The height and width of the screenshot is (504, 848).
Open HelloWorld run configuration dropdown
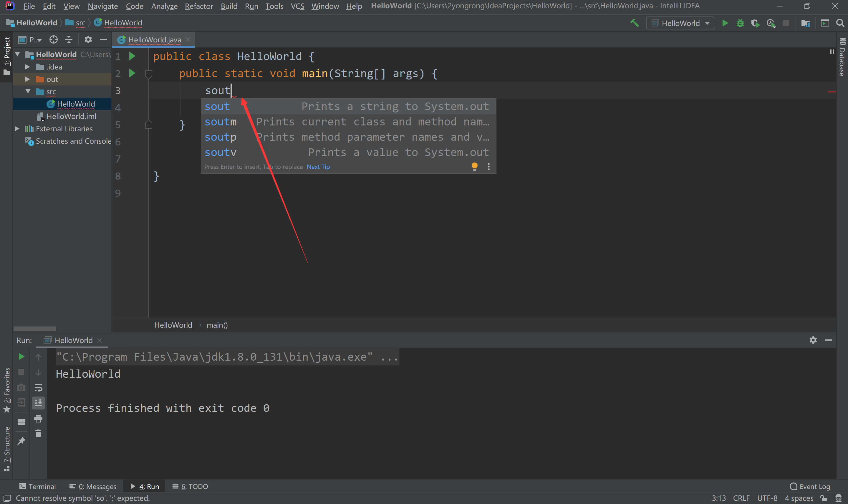tap(680, 23)
